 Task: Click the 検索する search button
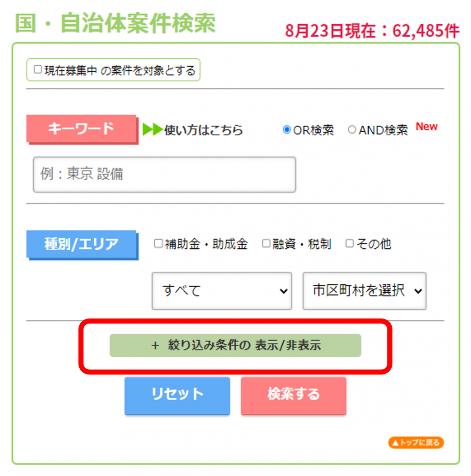293,395
